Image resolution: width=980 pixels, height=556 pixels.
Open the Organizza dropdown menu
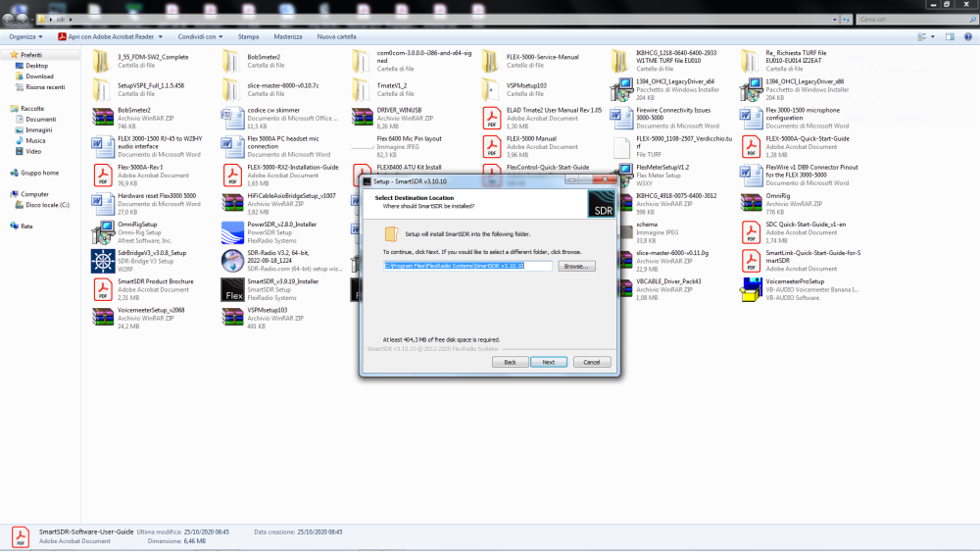[x=25, y=37]
